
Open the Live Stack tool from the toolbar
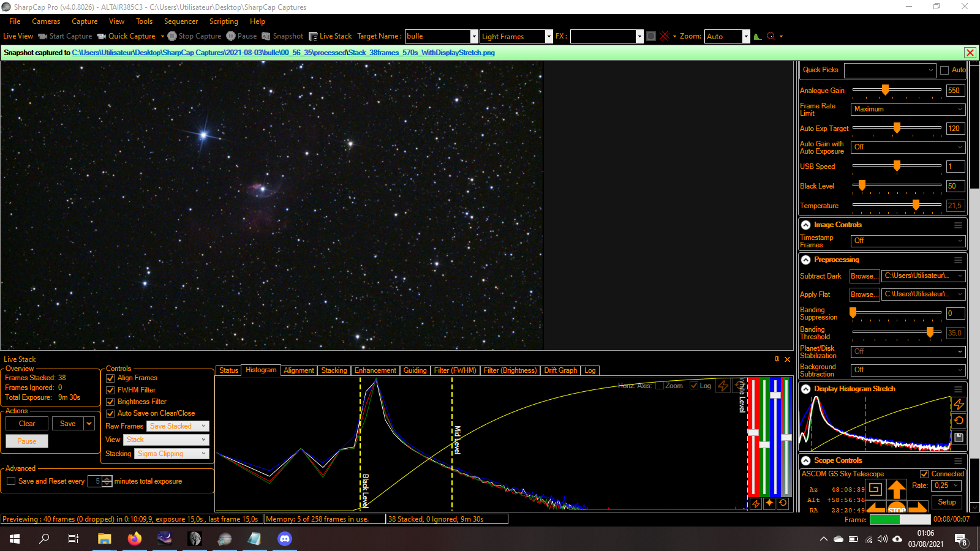(x=330, y=36)
